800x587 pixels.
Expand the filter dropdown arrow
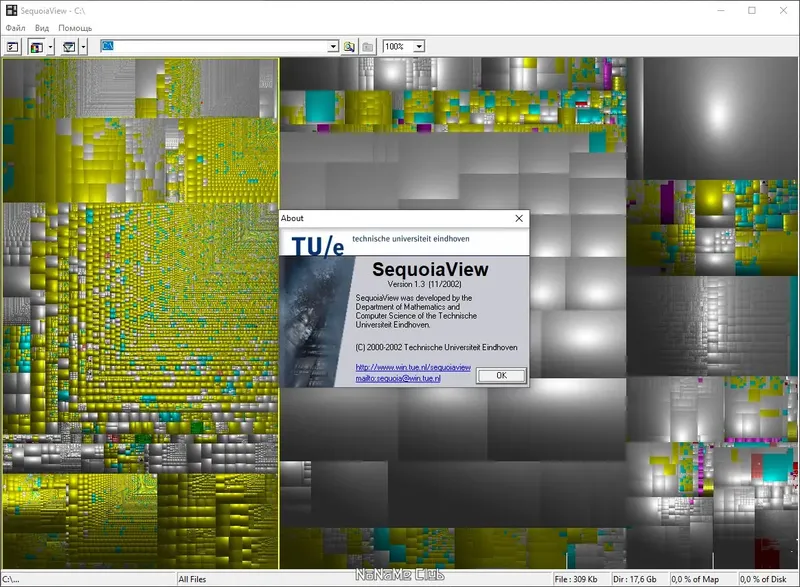pyautogui.click(x=83, y=47)
